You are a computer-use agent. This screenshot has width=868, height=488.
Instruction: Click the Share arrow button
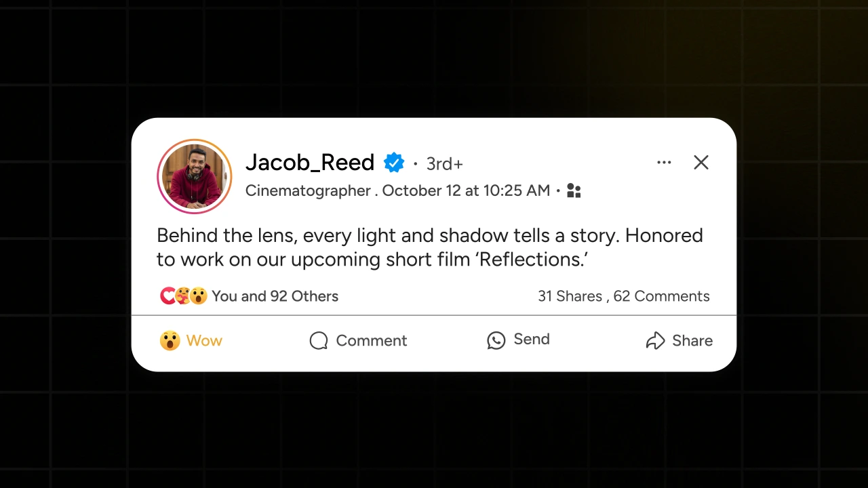pos(679,340)
